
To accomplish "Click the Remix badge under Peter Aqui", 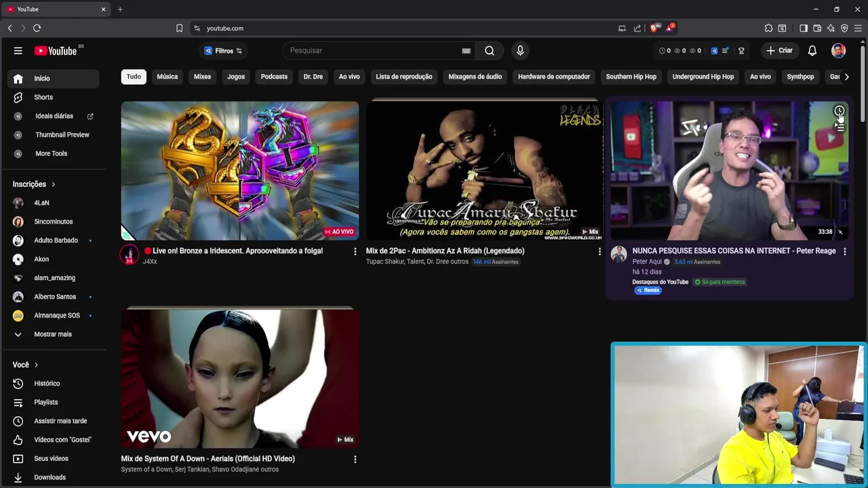I will point(648,290).
